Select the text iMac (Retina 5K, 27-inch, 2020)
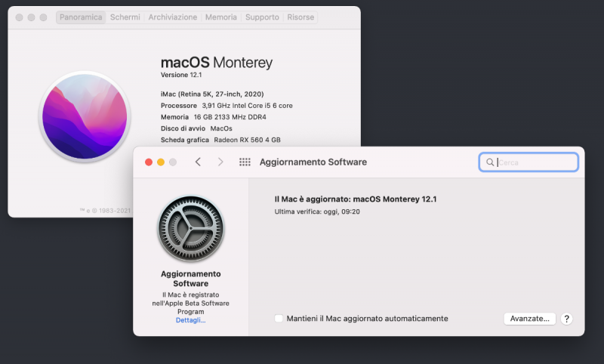604x364 pixels. pos(212,94)
